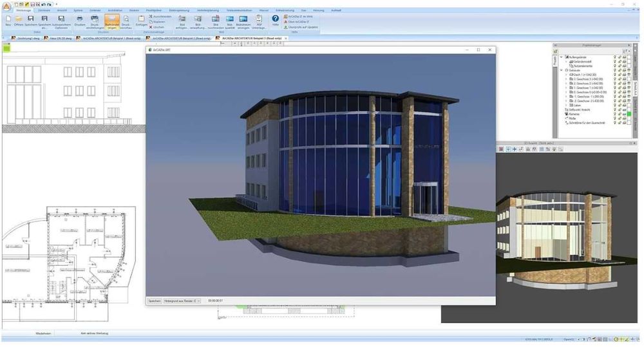The width and height of the screenshot is (644, 347).
Task: Open the Heizung ribbon tab
Action: [318, 10]
